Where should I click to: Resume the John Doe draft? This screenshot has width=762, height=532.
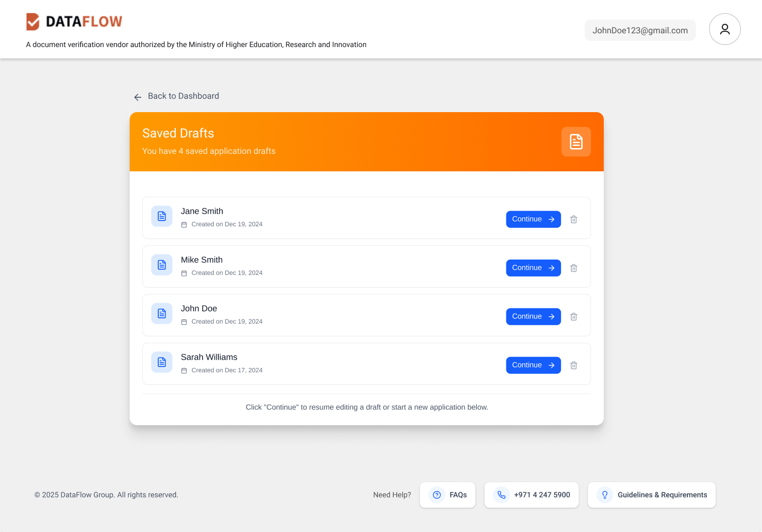tap(533, 317)
